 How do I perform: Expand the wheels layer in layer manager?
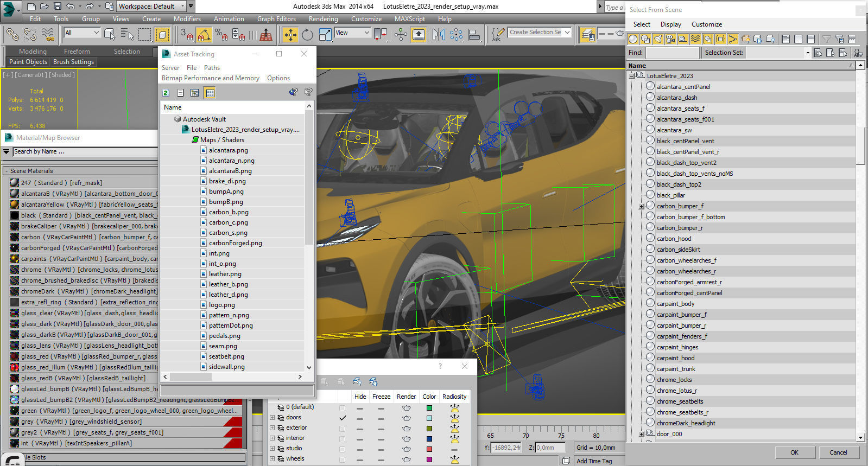pos(272,459)
